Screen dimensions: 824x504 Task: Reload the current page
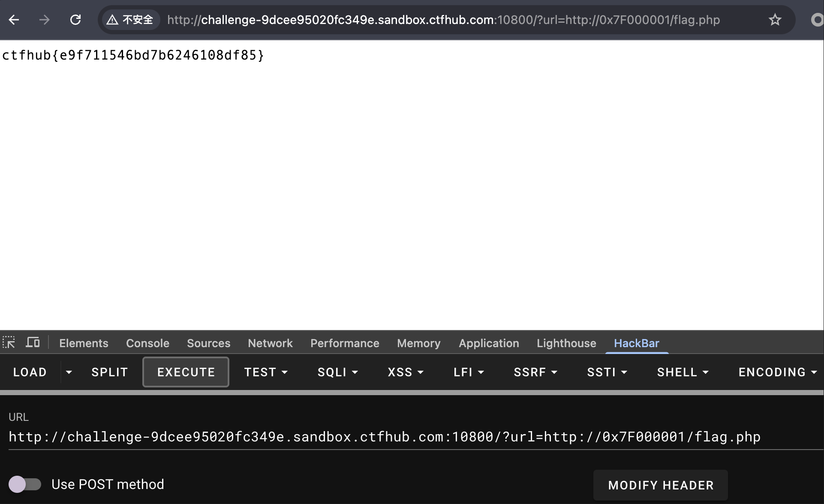tap(75, 20)
